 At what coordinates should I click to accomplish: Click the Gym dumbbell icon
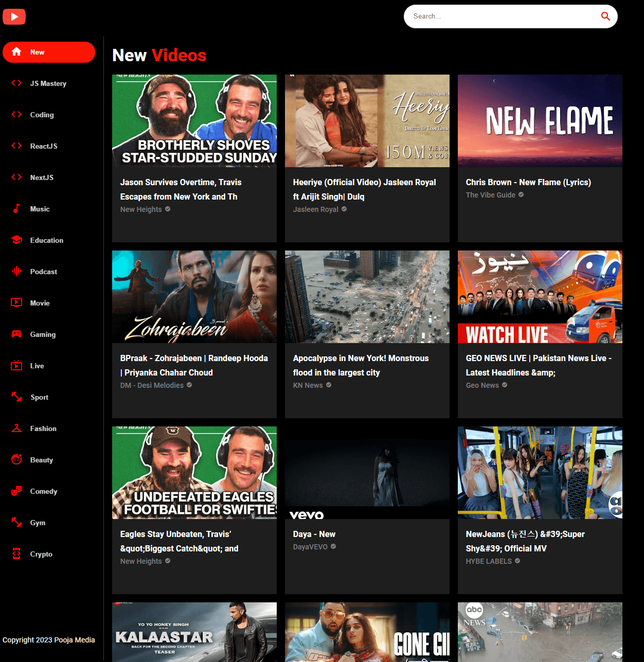click(16, 522)
